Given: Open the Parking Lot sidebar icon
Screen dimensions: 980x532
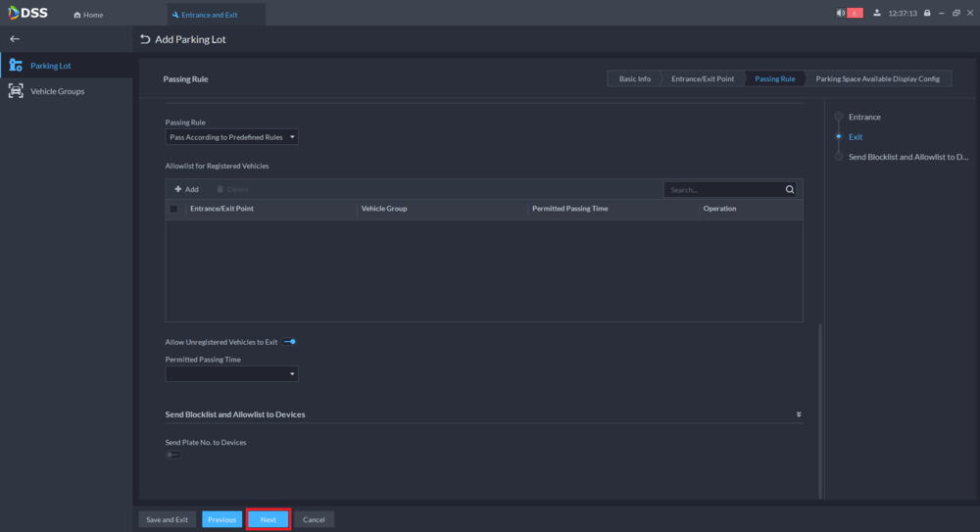Looking at the screenshot, I should click(x=16, y=66).
